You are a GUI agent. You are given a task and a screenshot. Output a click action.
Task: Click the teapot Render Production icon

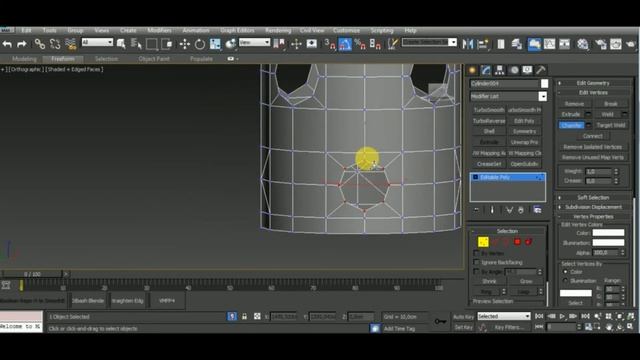pos(631,44)
